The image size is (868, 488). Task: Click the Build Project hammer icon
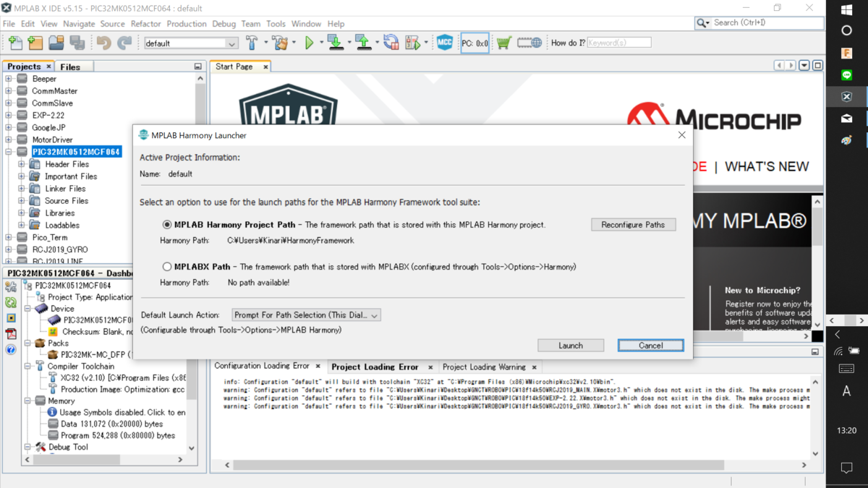pos(251,43)
